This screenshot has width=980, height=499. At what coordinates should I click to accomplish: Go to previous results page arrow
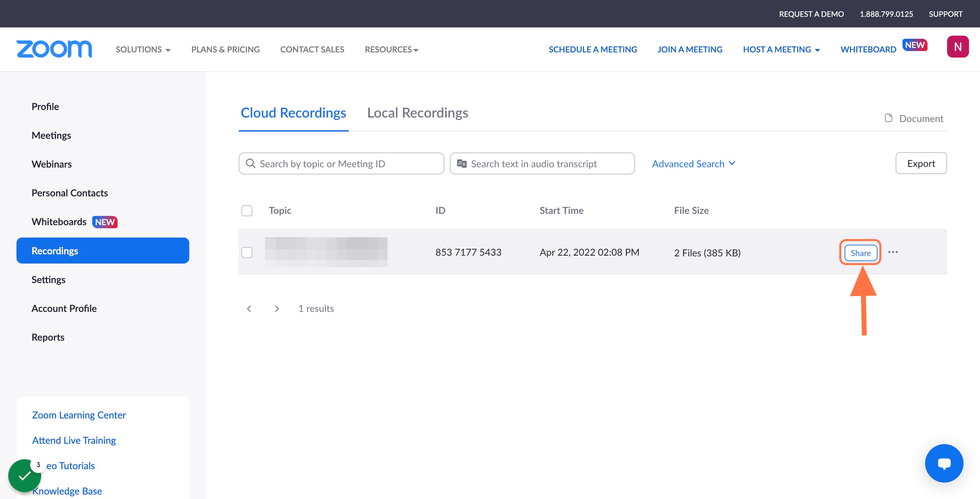click(249, 308)
